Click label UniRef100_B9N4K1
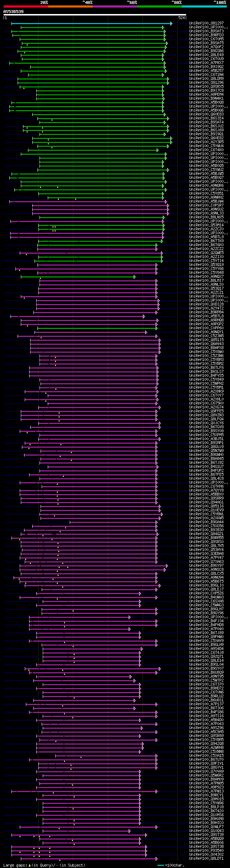 coord(206,99)
